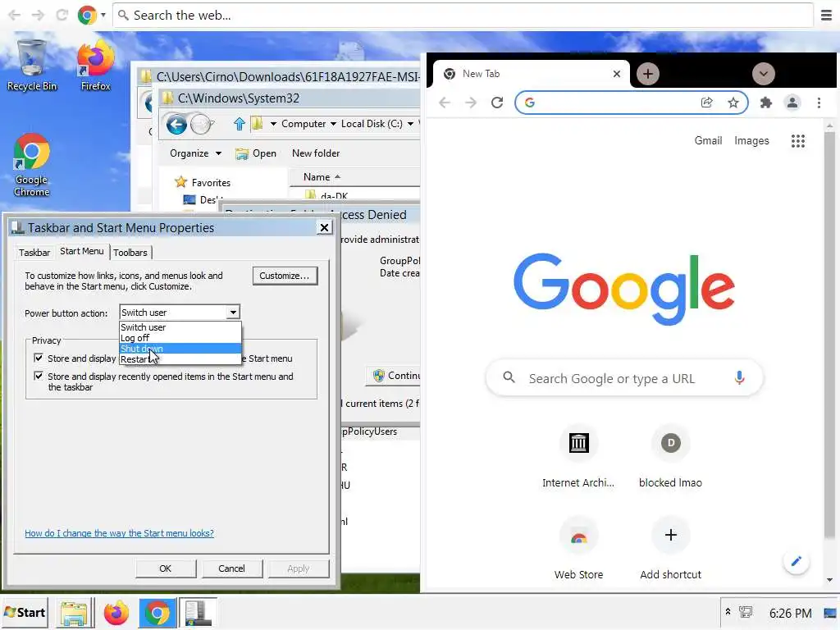Click the Chrome logo in the outer toolbar
Viewport: 840px width, 630px height.
(x=87, y=15)
